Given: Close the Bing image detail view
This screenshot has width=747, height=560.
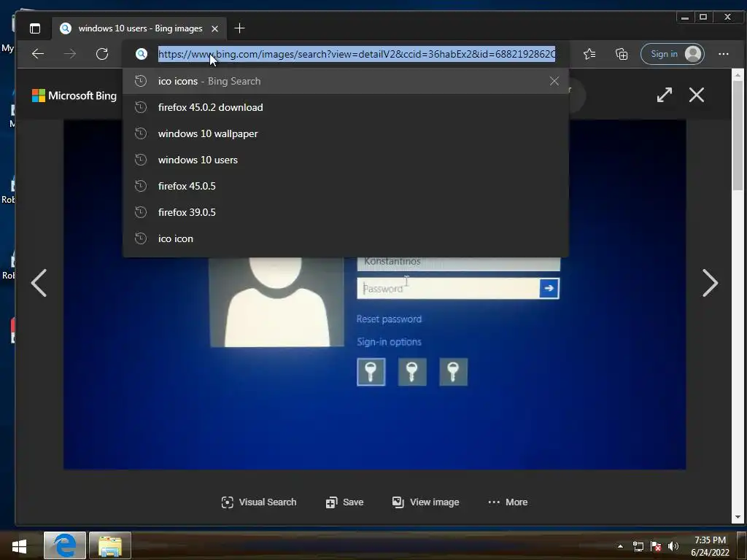Looking at the screenshot, I should 697,95.
